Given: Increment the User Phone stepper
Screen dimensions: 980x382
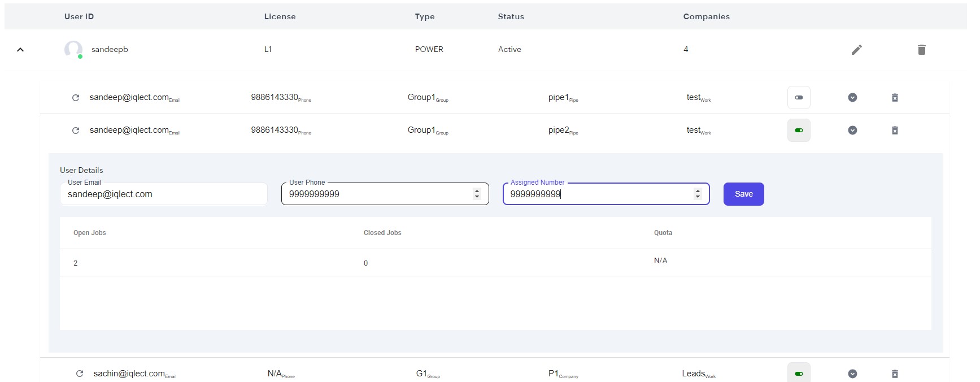Looking at the screenshot, I should (477, 191).
